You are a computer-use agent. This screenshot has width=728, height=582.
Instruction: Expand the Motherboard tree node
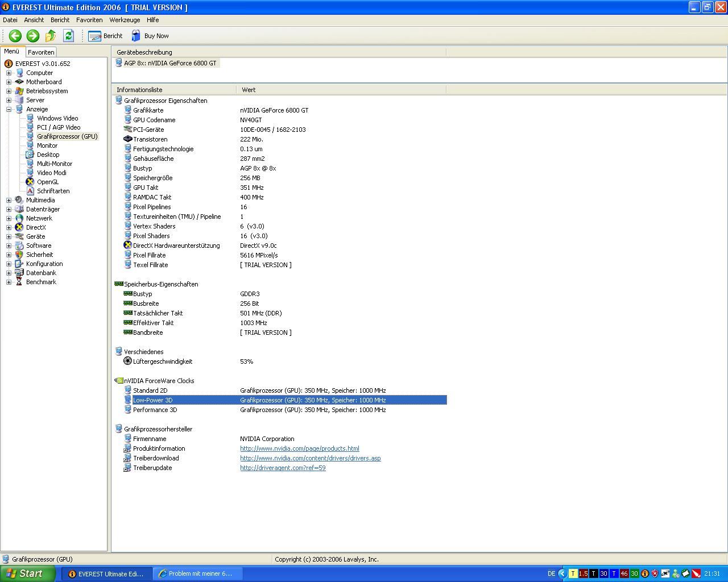click(x=9, y=82)
